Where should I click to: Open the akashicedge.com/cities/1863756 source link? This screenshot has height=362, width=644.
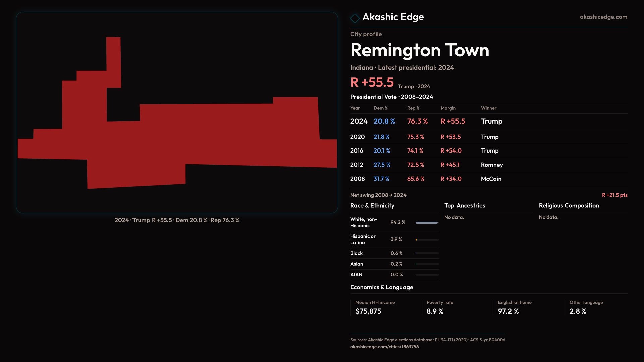click(384, 347)
